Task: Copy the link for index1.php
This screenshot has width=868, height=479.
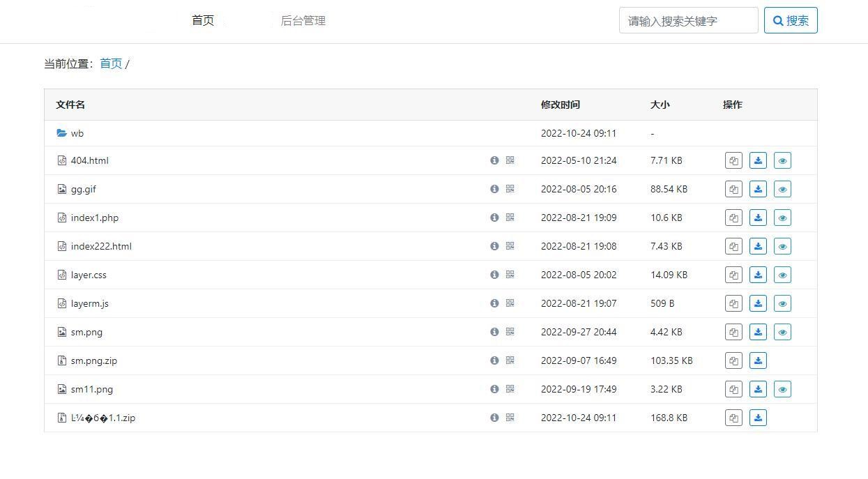Action: pyautogui.click(x=733, y=218)
